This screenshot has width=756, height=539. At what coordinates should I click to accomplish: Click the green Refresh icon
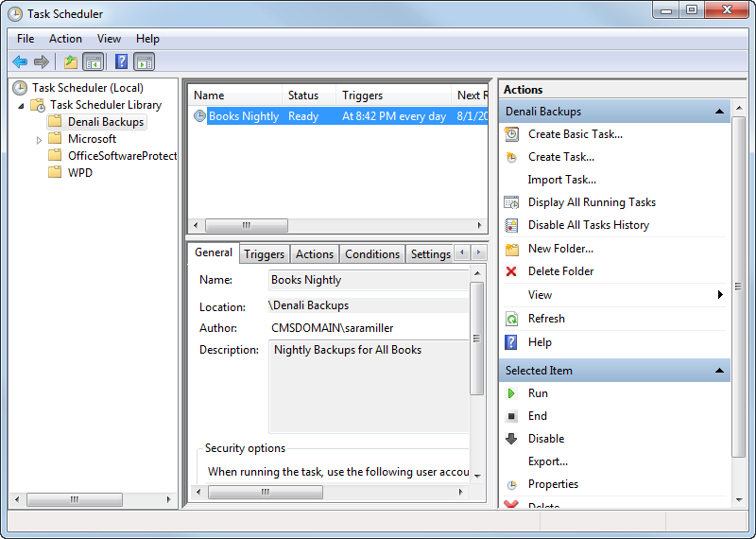pyautogui.click(x=511, y=319)
